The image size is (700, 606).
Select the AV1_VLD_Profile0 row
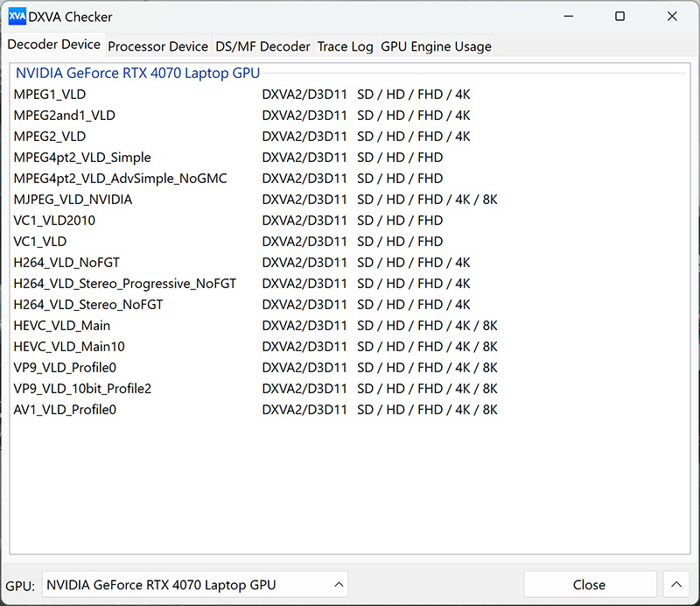[65, 410]
